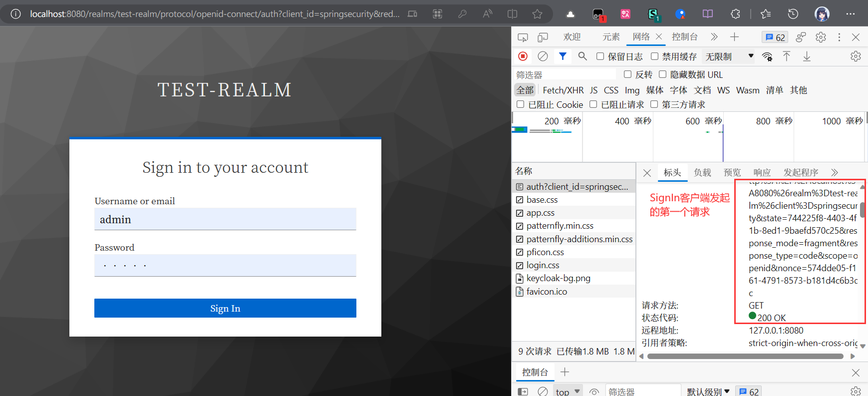Stop recording network log button

point(523,56)
